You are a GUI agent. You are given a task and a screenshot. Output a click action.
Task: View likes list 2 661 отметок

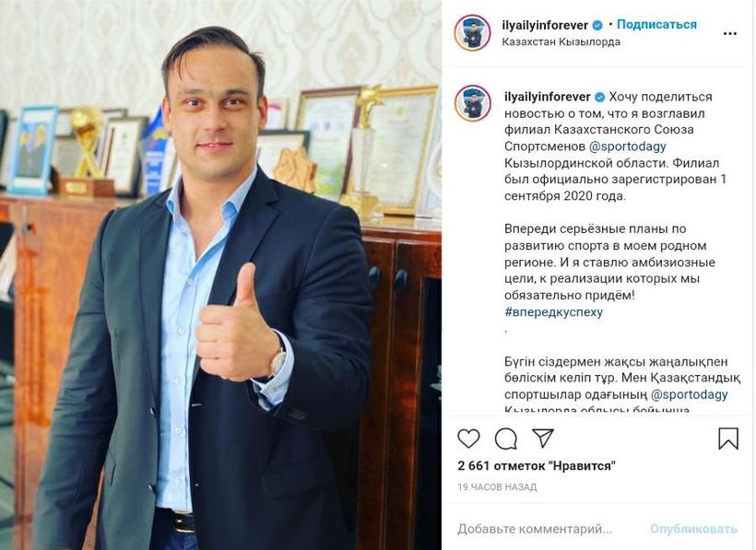click(537, 466)
